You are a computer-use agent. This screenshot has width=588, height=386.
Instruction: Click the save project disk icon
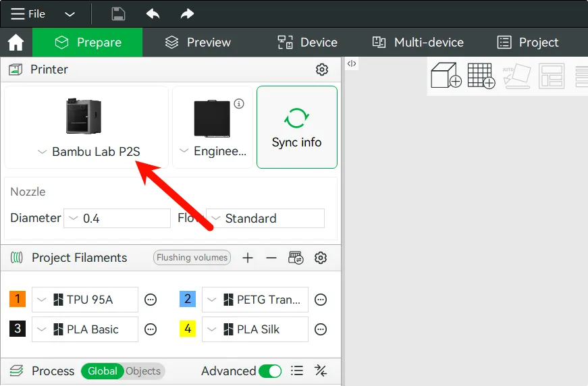point(119,14)
